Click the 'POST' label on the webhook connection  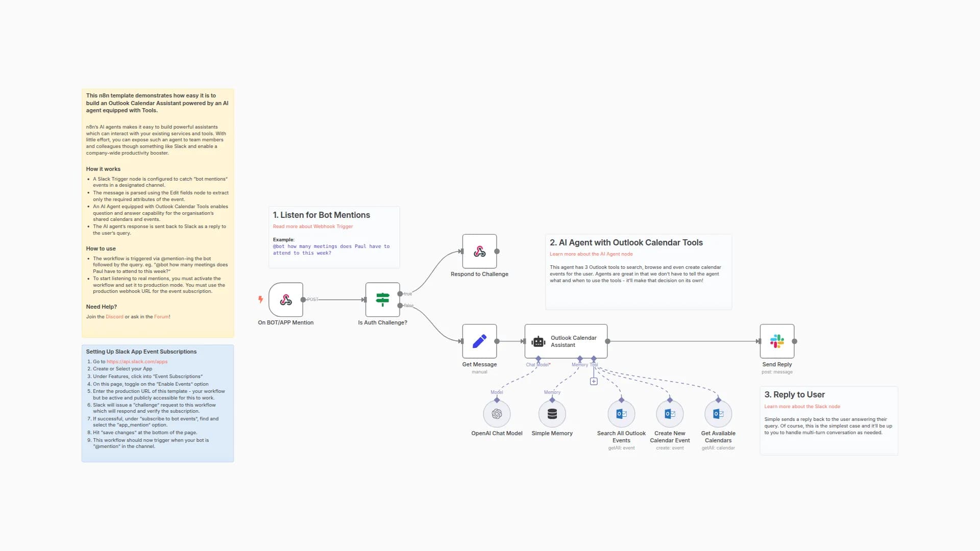[x=312, y=299]
